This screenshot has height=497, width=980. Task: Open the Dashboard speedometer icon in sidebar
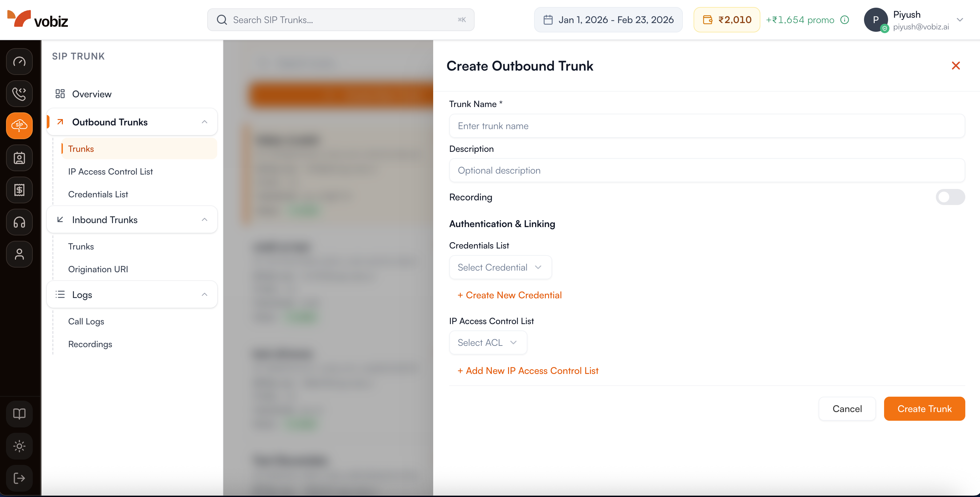pos(19,61)
